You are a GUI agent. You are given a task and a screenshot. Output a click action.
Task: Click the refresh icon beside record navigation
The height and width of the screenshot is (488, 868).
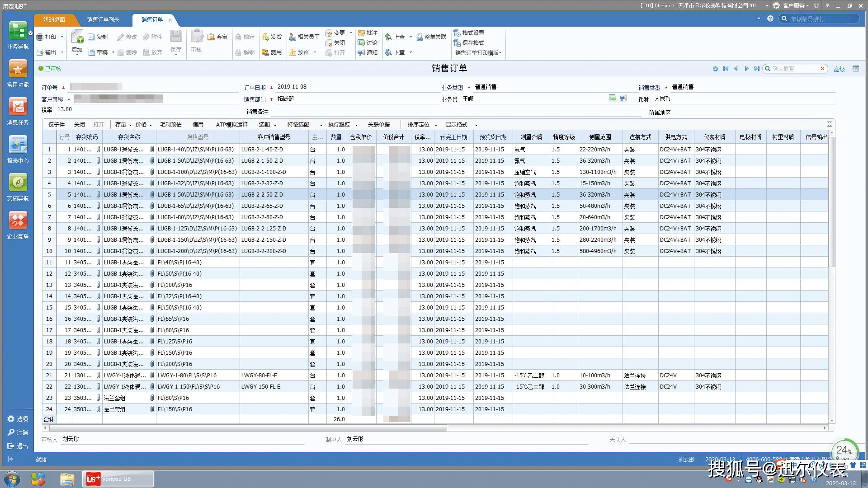pos(715,69)
